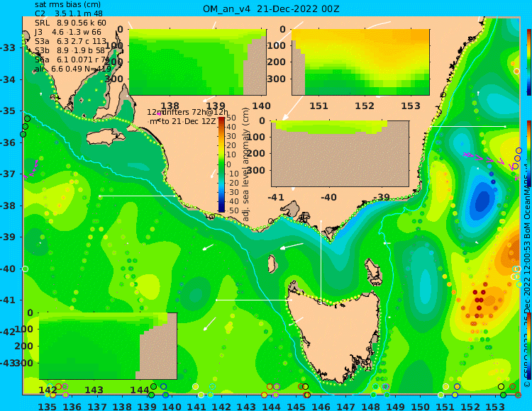The height and width of the screenshot is (411, 532).
Task: Click the white current arrow west of King Island
Action: [209, 247]
